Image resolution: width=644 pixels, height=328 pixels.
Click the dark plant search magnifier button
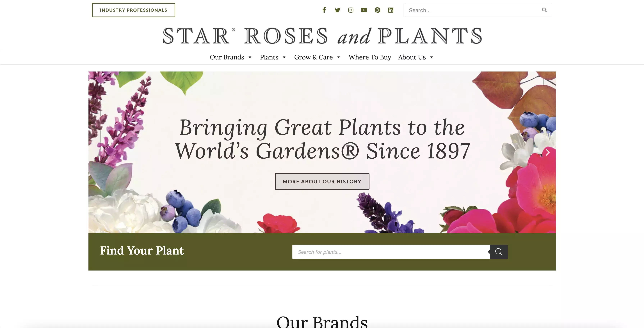point(499,252)
